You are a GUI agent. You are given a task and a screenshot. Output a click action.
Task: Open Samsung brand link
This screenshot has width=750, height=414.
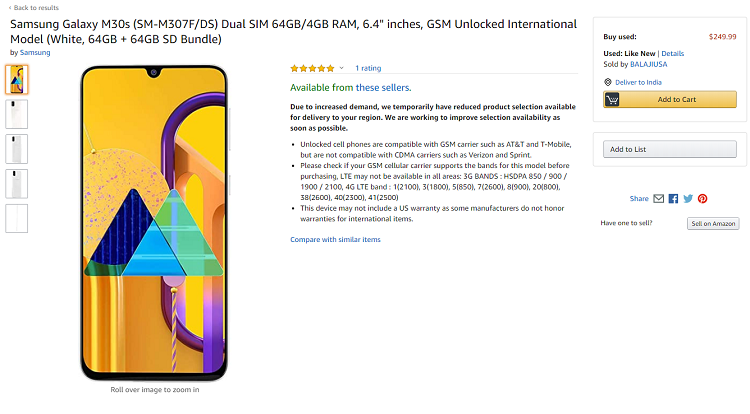coord(35,53)
